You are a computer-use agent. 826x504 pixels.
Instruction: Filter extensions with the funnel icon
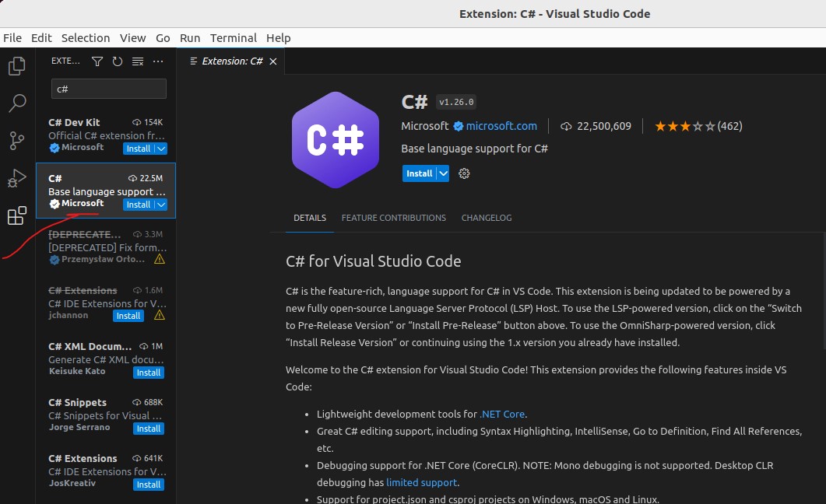pos(97,61)
